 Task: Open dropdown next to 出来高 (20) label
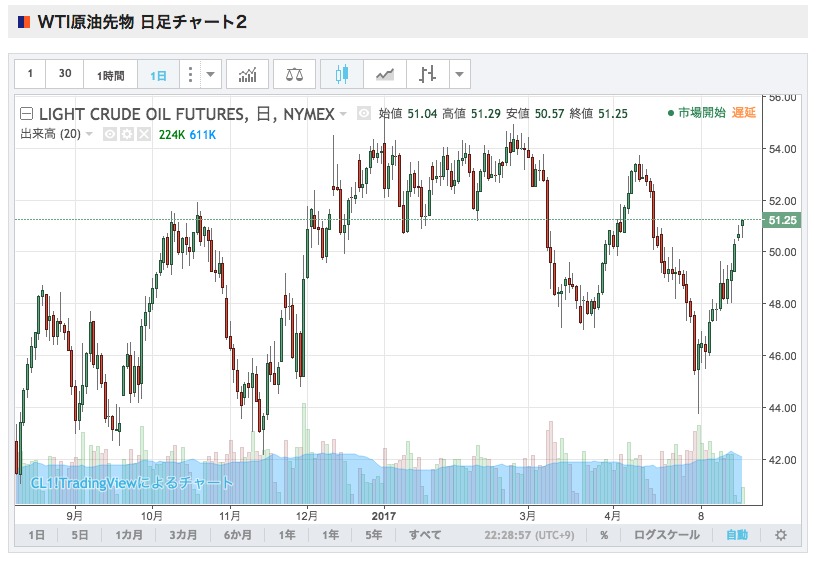[x=89, y=134]
